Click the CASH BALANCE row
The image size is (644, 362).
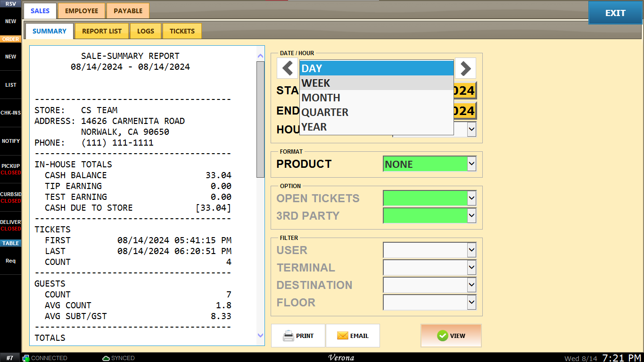click(x=138, y=175)
